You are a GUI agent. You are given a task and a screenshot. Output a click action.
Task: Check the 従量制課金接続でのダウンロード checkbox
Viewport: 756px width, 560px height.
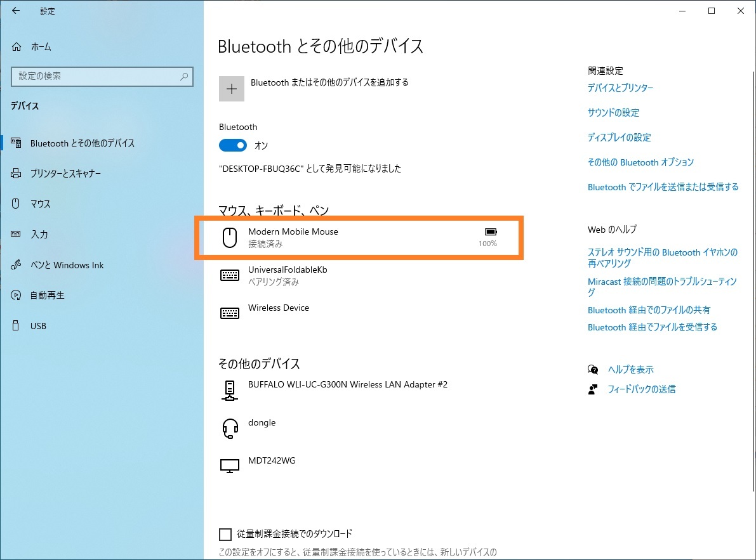point(225,534)
